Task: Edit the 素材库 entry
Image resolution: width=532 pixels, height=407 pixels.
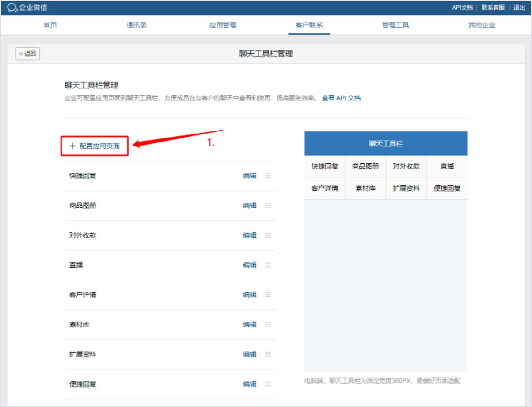Action: click(x=250, y=324)
